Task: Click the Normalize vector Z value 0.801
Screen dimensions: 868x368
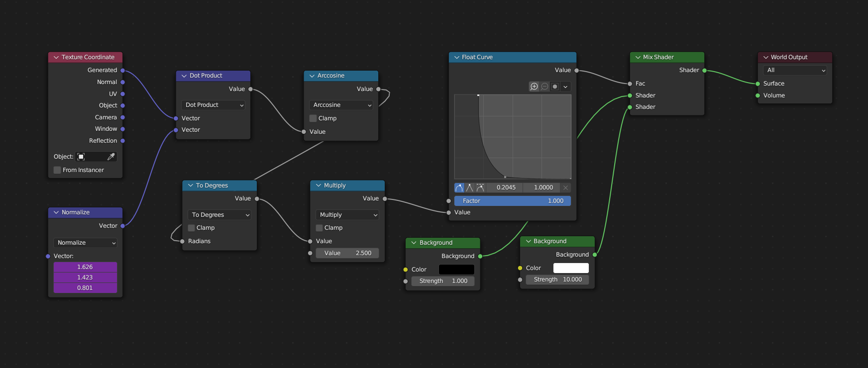Action: 85,288
